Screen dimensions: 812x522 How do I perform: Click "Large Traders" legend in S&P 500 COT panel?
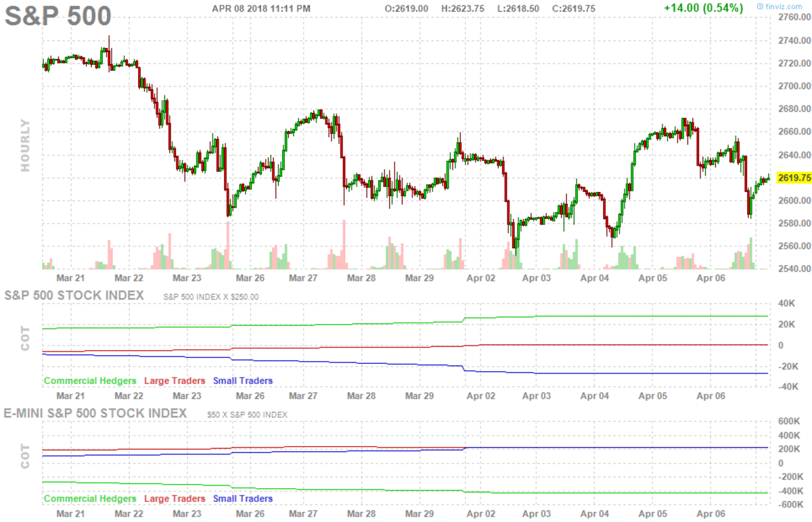pos(175,381)
